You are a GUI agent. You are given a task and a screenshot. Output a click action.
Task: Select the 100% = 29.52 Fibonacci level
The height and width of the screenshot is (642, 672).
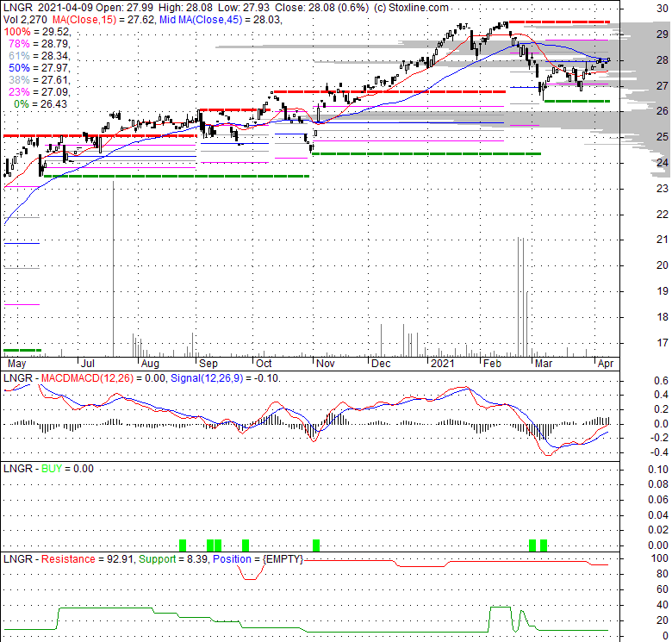pos(37,32)
